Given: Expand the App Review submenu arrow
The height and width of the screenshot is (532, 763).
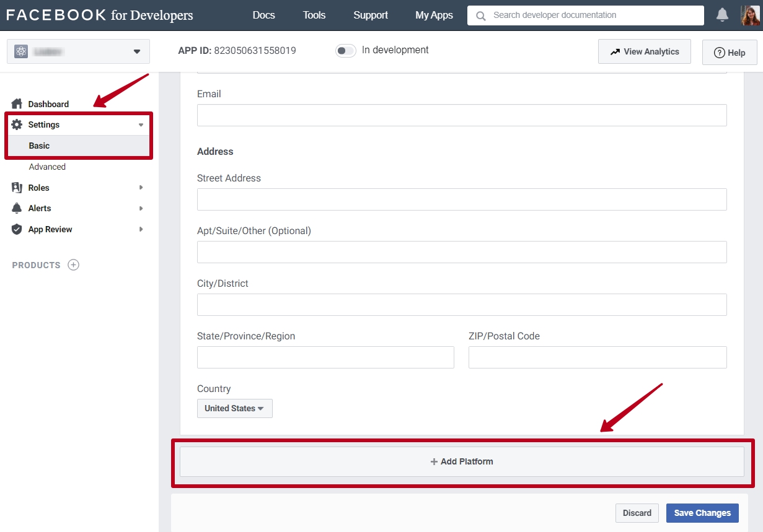Looking at the screenshot, I should point(141,229).
